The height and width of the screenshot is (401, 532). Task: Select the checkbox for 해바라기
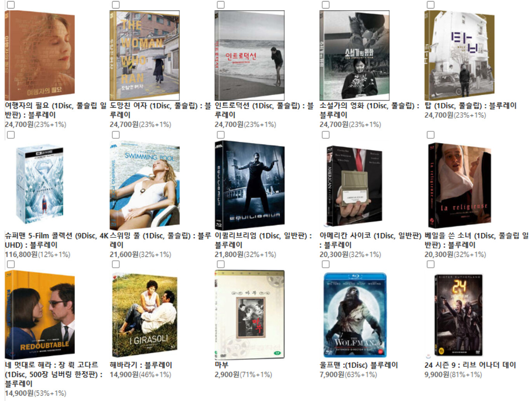(116, 264)
